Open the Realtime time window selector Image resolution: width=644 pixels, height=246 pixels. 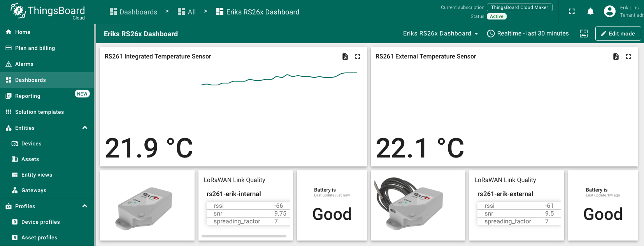[528, 34]
